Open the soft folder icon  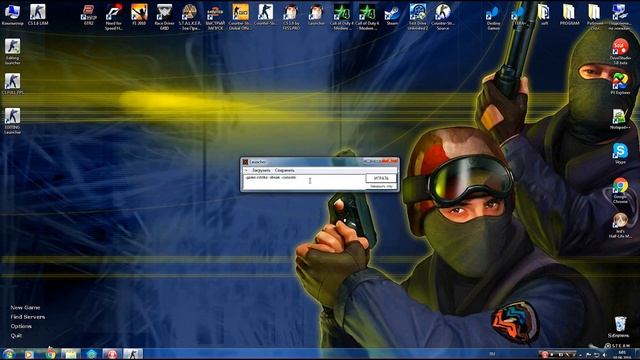pyautogui.click(x=544, y=14)
